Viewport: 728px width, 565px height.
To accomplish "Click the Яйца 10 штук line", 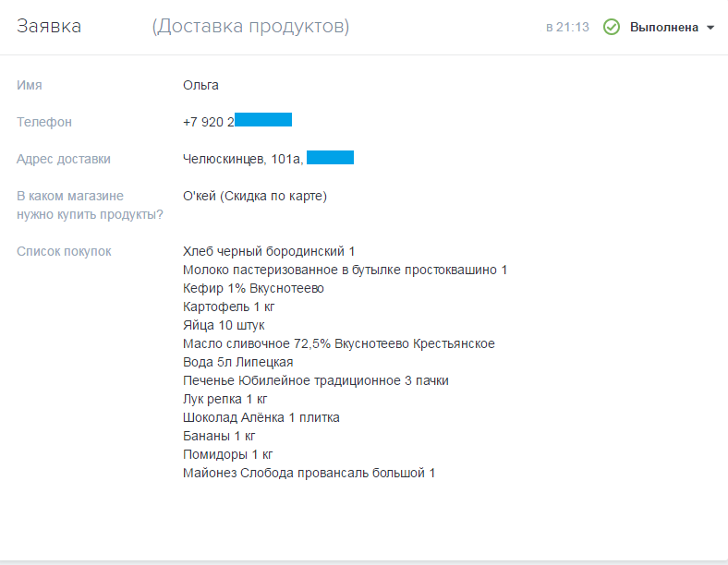I will [224, 325].
